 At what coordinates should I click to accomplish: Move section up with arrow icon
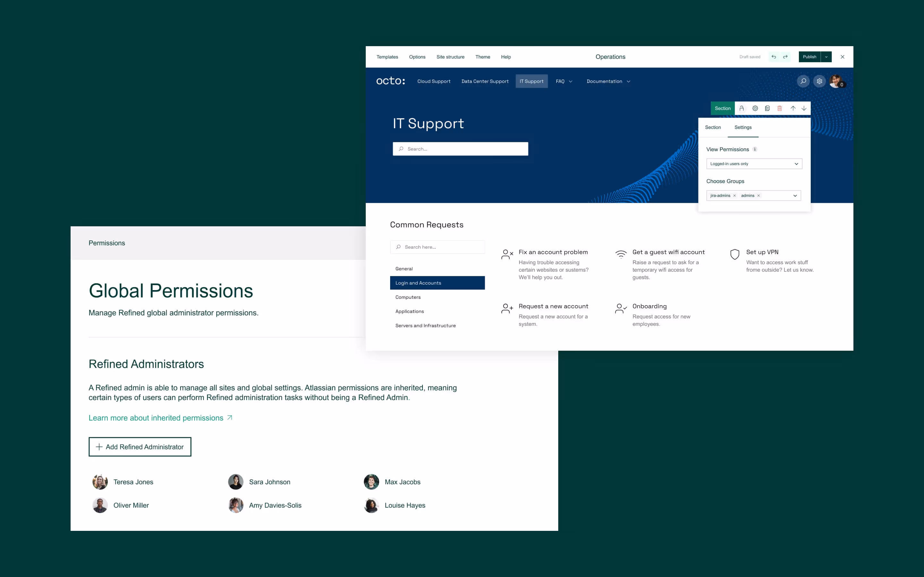(793, 108)
